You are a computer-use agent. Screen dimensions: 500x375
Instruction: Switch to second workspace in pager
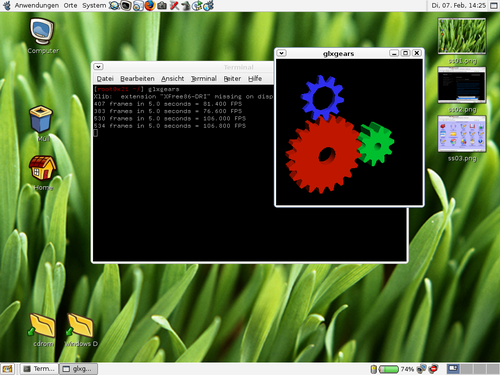point(467,369)
